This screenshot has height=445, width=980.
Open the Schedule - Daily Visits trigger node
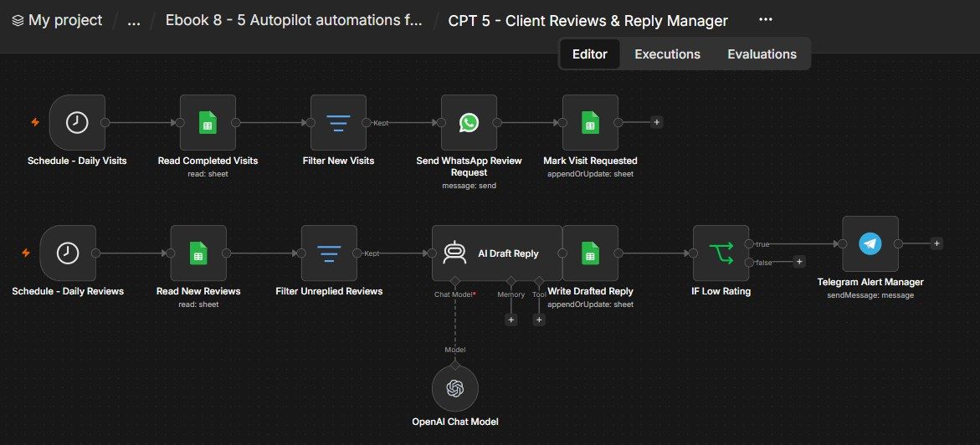click(x=77, y=122)
